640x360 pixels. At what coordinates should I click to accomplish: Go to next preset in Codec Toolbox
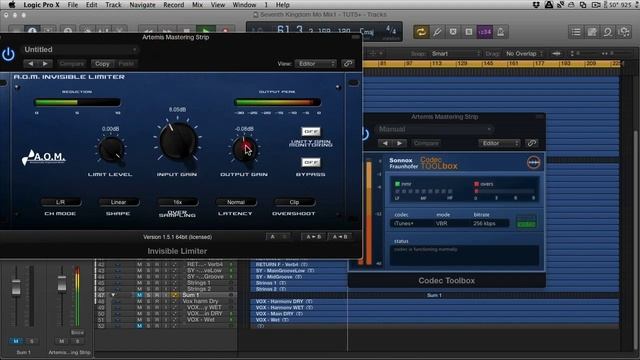coord(400,143)
